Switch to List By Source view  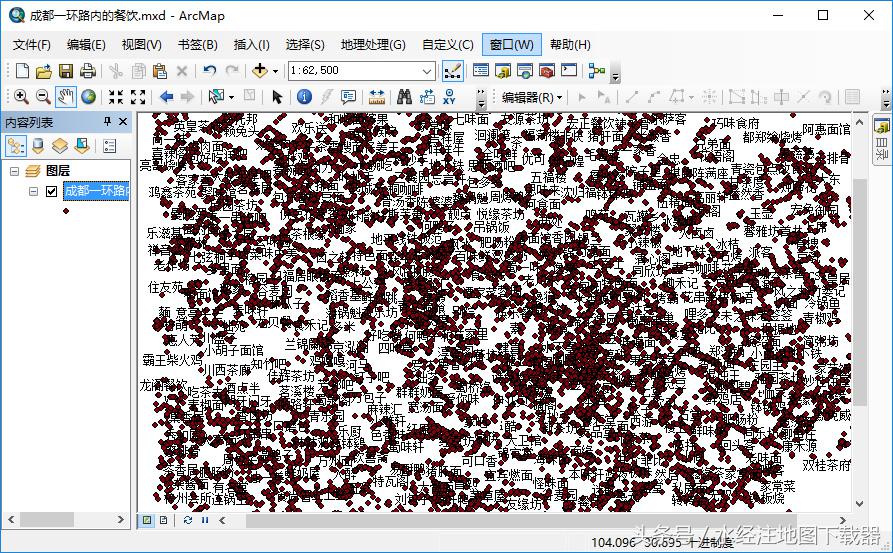(x=38, y=146)
